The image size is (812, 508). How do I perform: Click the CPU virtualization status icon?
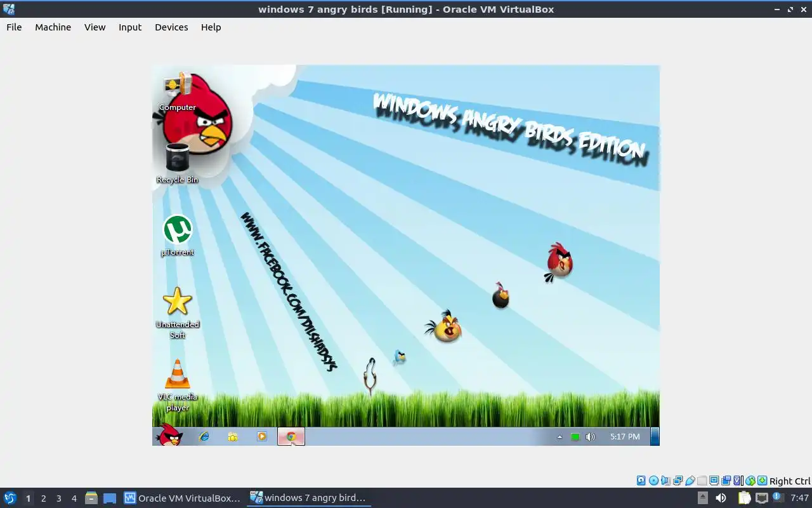click(738, 481)
